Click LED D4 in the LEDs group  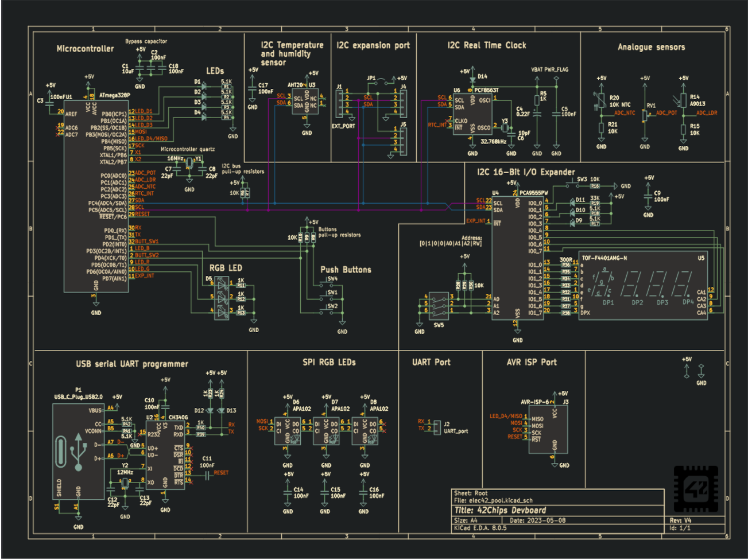point(204,118)
